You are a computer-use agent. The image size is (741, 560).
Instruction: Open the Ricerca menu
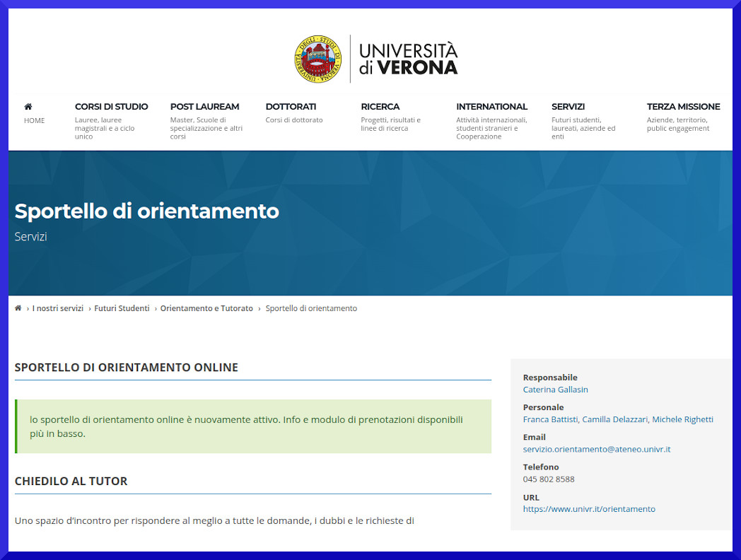(x=380, y=107)
